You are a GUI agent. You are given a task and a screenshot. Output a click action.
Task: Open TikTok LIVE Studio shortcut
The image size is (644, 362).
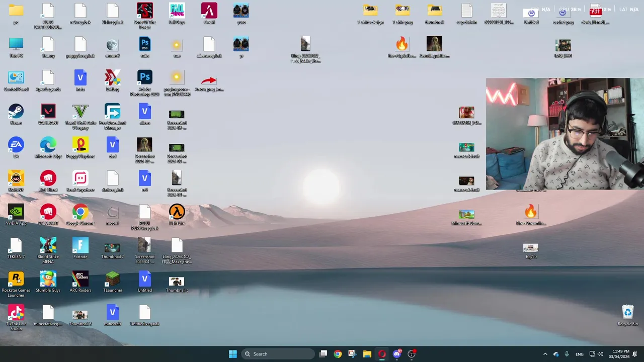[x=16, y=318]
